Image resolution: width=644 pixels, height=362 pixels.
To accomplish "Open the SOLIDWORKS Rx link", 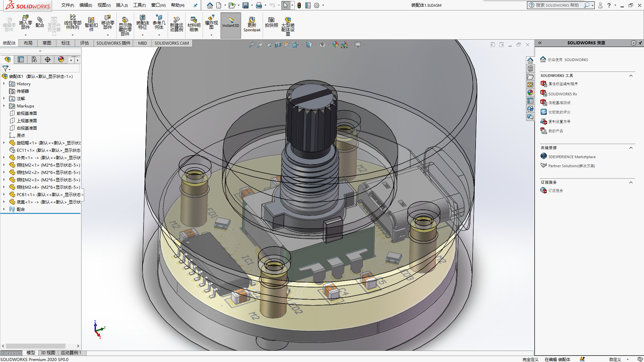I will click(562, 94).
